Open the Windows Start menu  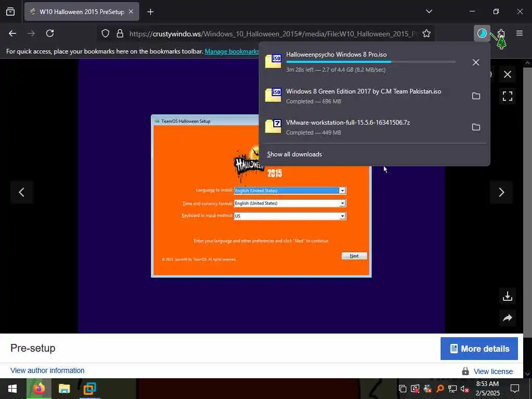click(12, 389)
